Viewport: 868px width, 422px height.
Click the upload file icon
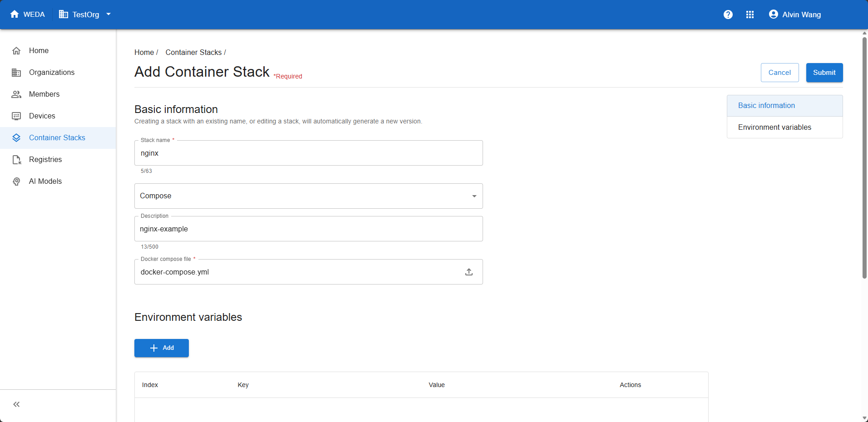coord(469,272)
